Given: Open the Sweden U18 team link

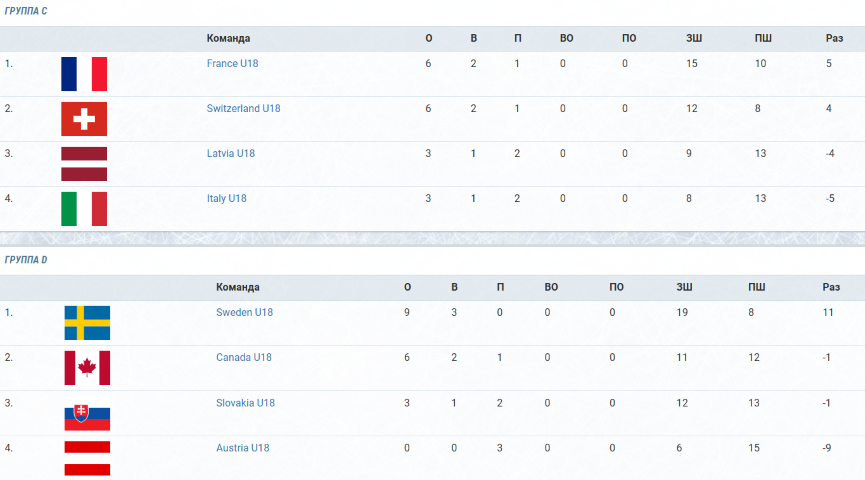Looking at the screenshot, I should 244,312.
